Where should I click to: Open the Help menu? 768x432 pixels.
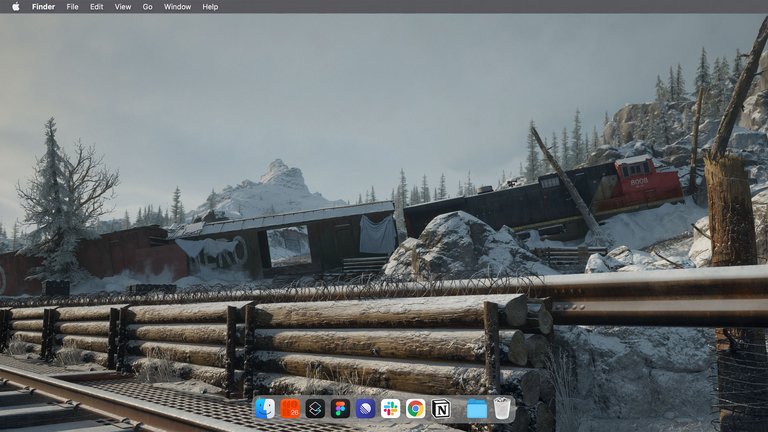coord(210,7)
